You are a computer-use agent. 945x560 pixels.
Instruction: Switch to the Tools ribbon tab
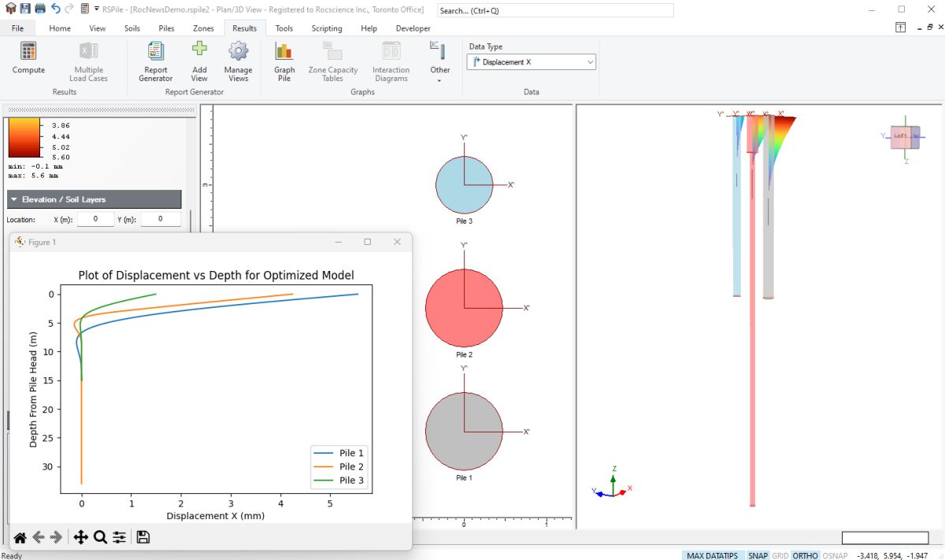click(x=284, y=28)
